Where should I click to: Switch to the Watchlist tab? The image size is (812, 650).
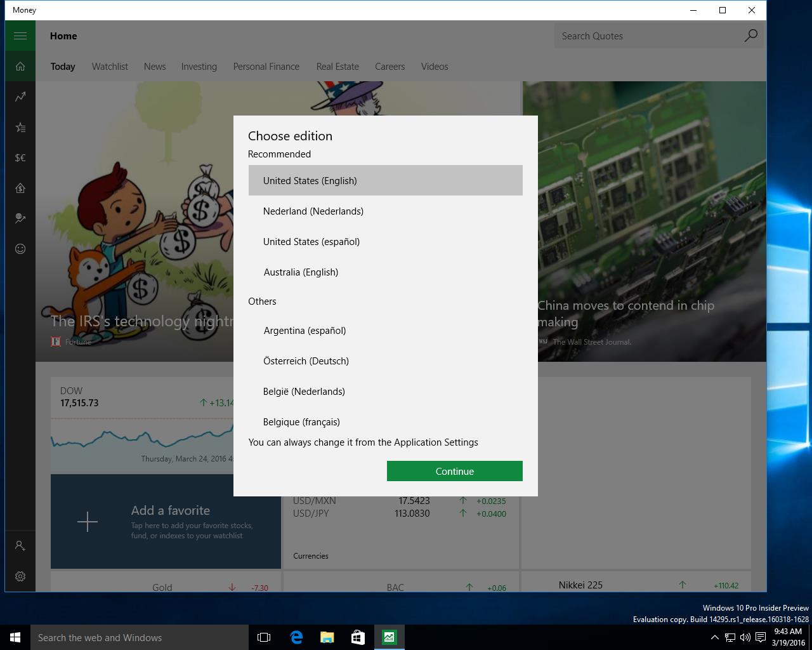coord(110,66)
